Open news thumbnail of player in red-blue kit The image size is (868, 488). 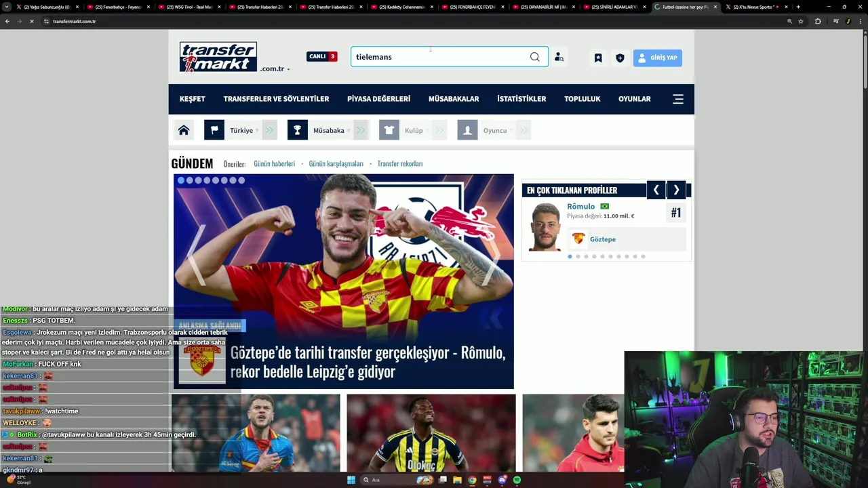[256, 433]
